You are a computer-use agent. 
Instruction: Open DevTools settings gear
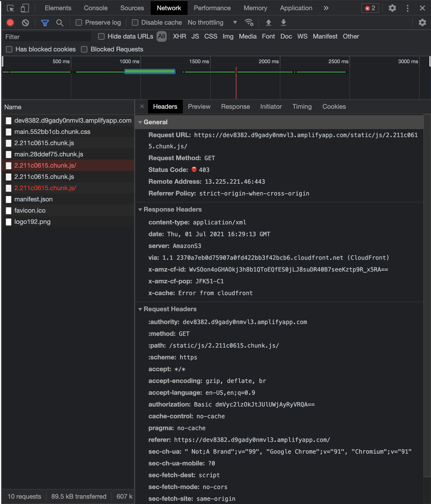(392, 8)
